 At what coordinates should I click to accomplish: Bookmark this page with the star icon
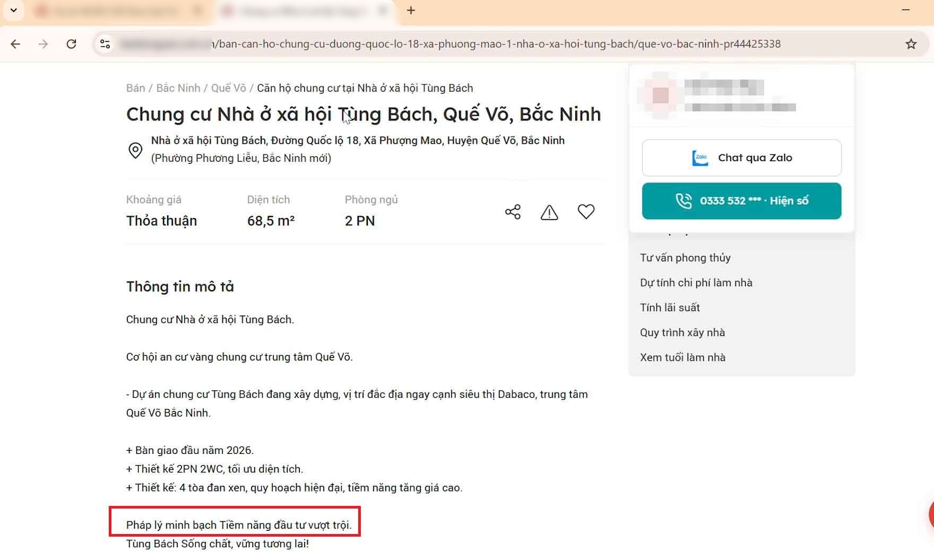pyautogui.click(x=911, y=44)
